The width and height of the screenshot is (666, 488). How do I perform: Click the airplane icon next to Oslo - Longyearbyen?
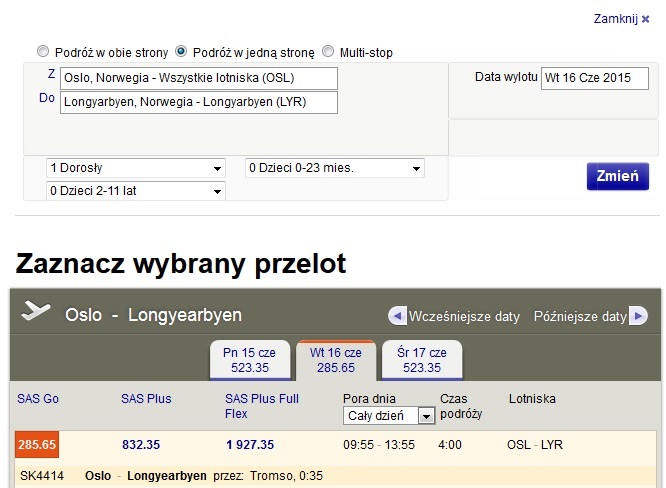(x=36, y=310)
